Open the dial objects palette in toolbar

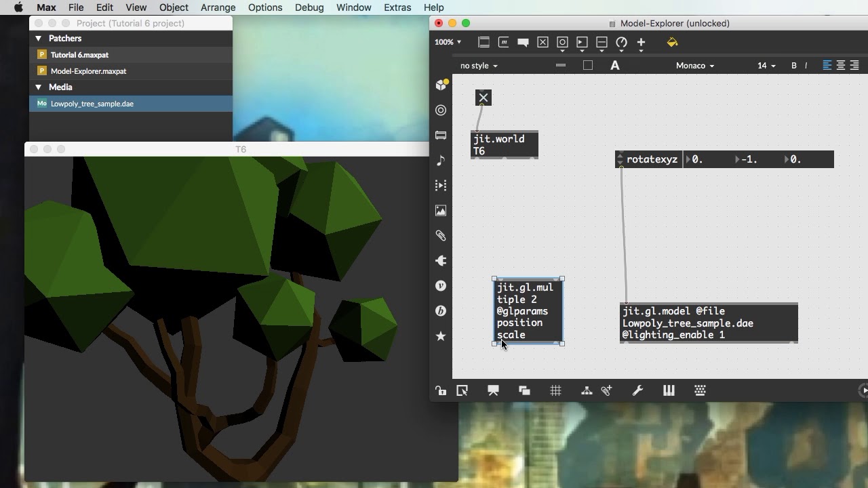coord(621,43)
